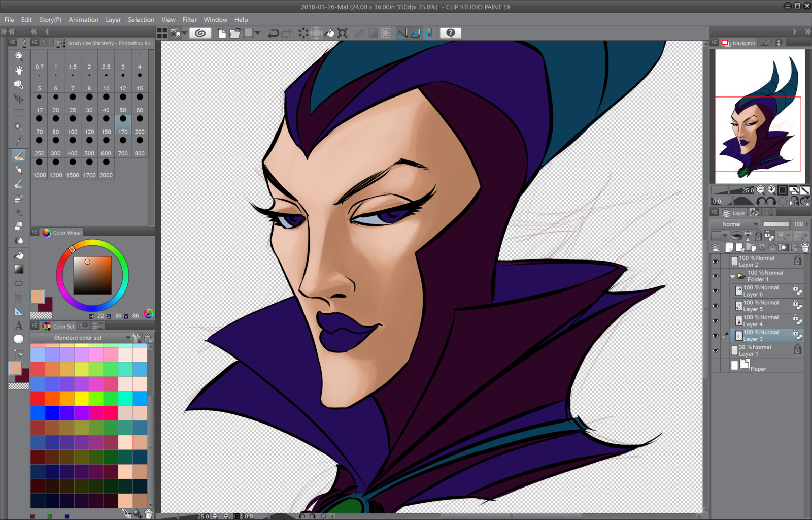The image size is (812, 520).
Task: Switch to the Color Set tab
Action: coord(58,326)
